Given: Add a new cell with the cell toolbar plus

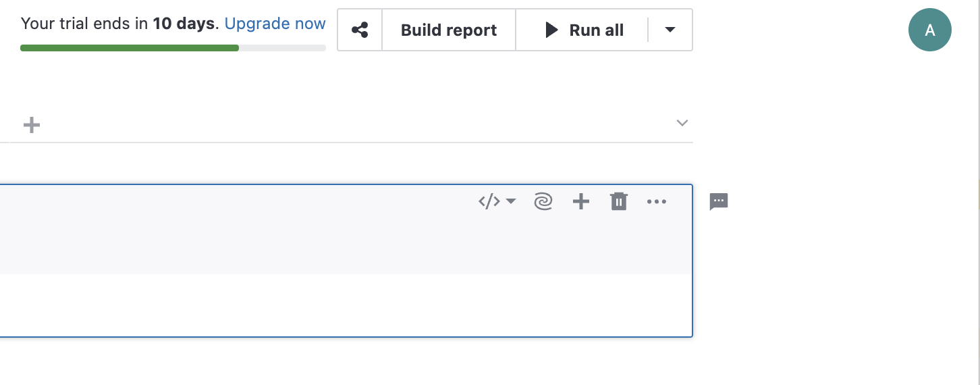Looking at the screenshot, I should [x=581, y=201].
